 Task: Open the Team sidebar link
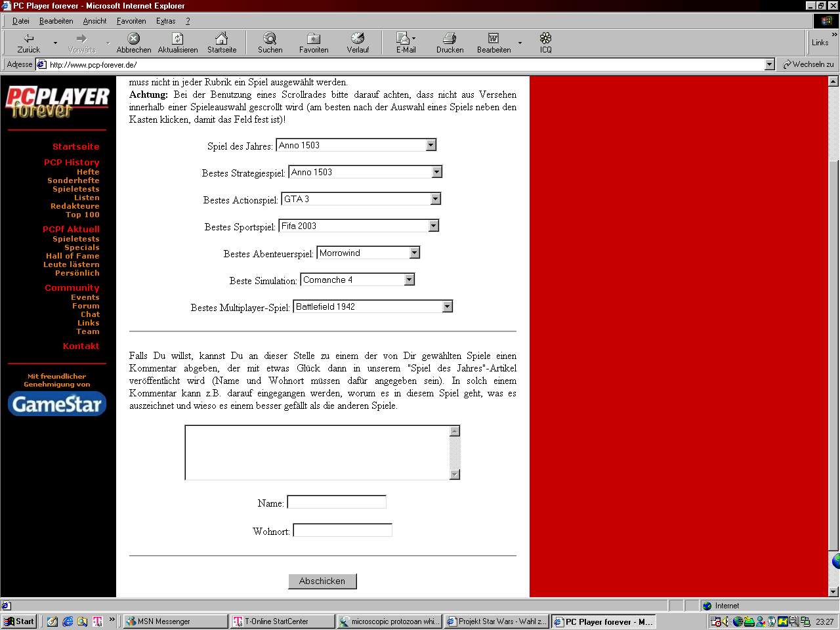pyautogui.click(x=88, y=331)
